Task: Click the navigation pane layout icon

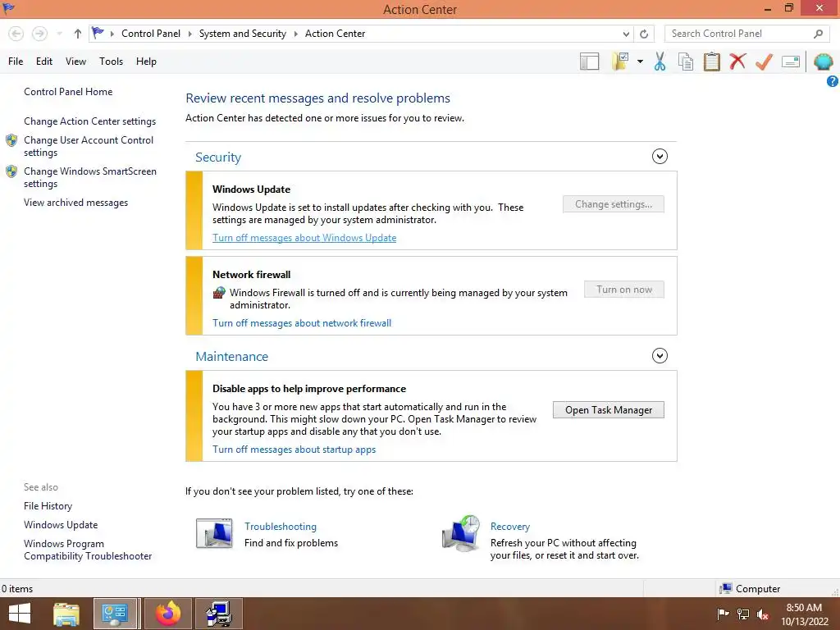Action: pos(589,62)
